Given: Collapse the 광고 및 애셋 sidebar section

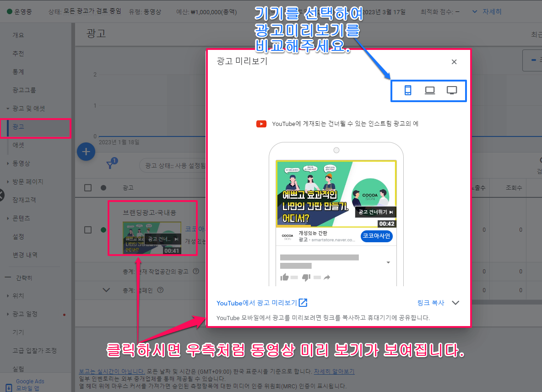Looking at the screenshot, I should [8, 109].
